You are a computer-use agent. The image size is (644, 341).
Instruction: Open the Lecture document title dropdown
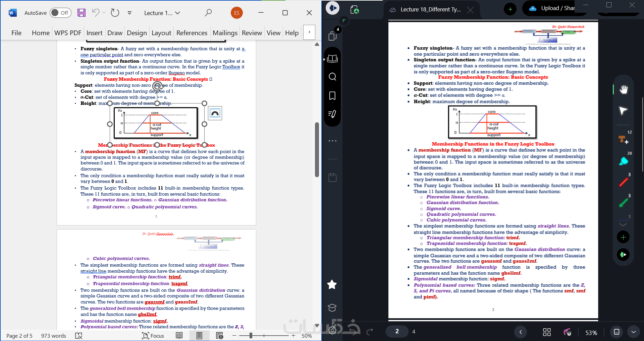point(162,13)
